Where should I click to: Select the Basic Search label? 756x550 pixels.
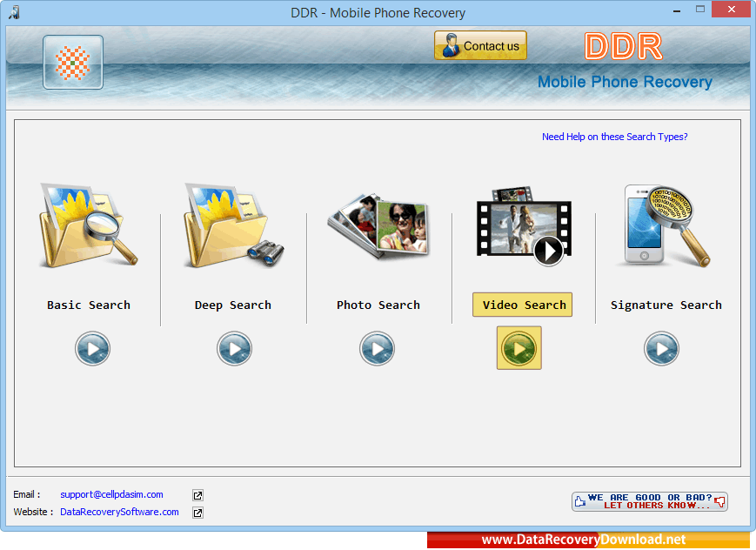[x=89, y=305]
